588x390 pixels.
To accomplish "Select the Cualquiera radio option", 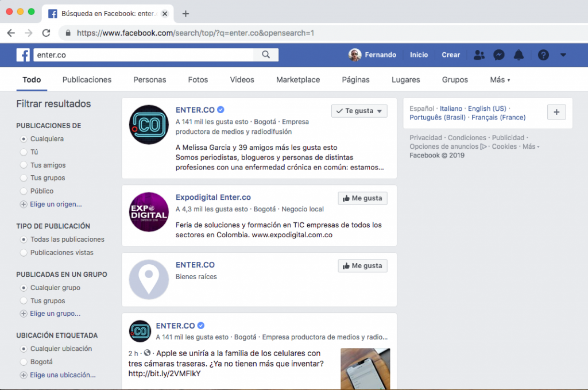I will pyautogui.click(x=24, y=139).
